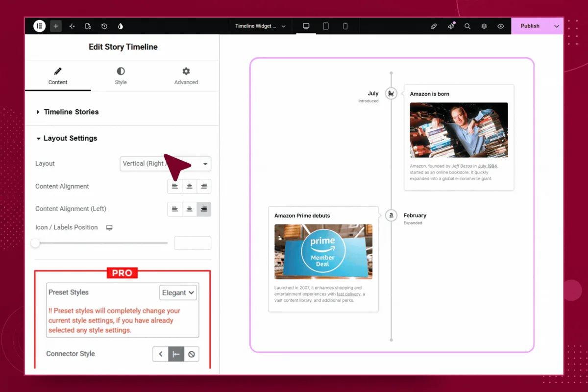Switch to desktop preview mode
Image resolution: width=588 pixels, height=392 pixels.
[306, 26]
